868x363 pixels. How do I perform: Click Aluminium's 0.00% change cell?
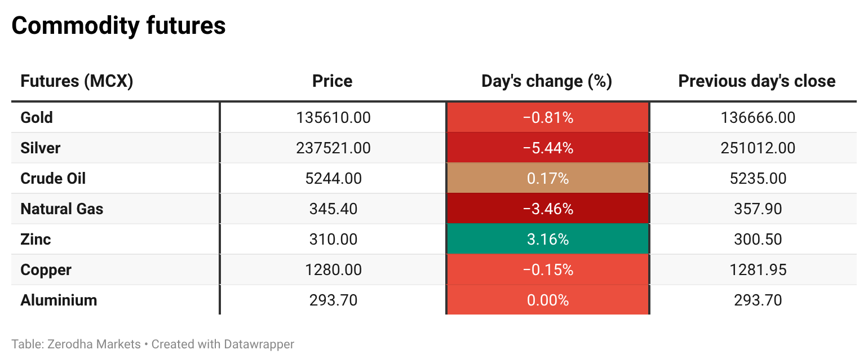[x=548, y=300]
